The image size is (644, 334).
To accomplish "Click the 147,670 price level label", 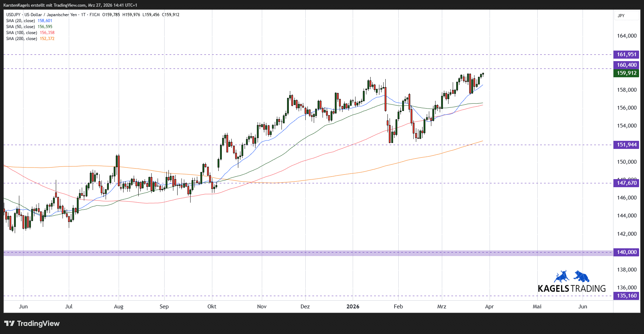I will [x=626, y=183].
